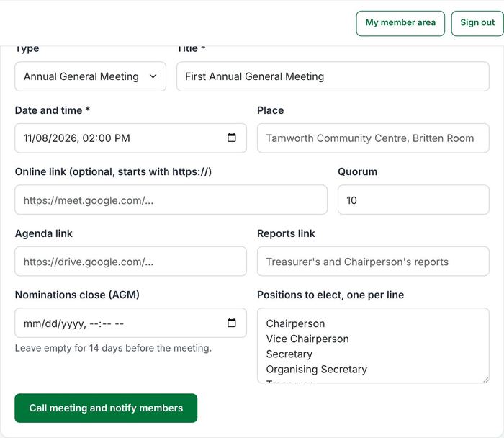Click the 'Secretary' line in positions list
504x438 pixels.
click(289, 354)
